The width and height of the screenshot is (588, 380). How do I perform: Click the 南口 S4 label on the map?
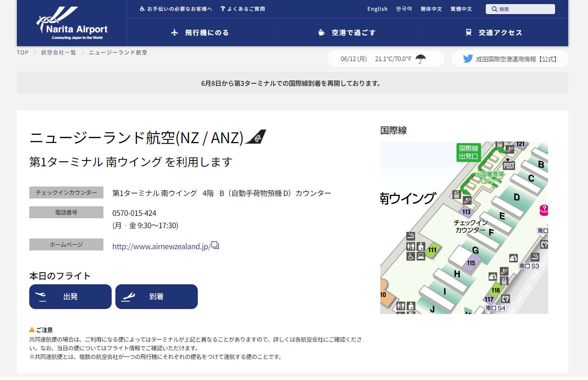pyautogui.click(x=495, y=308)
